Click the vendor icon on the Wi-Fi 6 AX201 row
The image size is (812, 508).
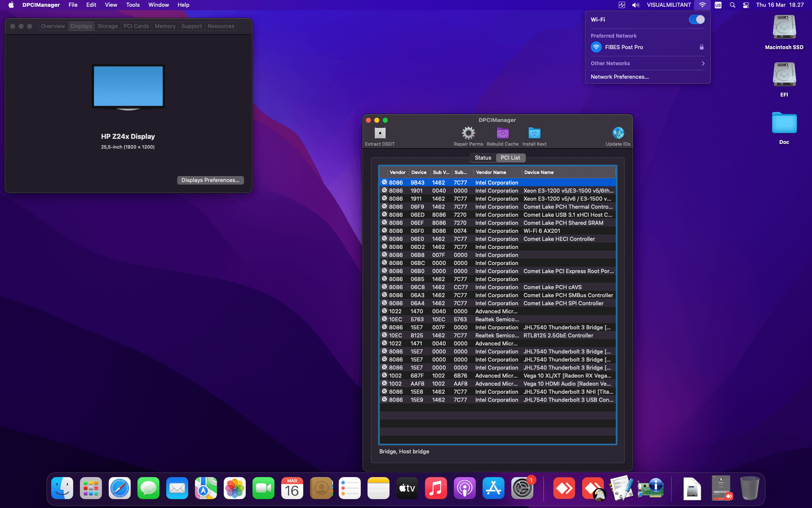coord(384,231)
